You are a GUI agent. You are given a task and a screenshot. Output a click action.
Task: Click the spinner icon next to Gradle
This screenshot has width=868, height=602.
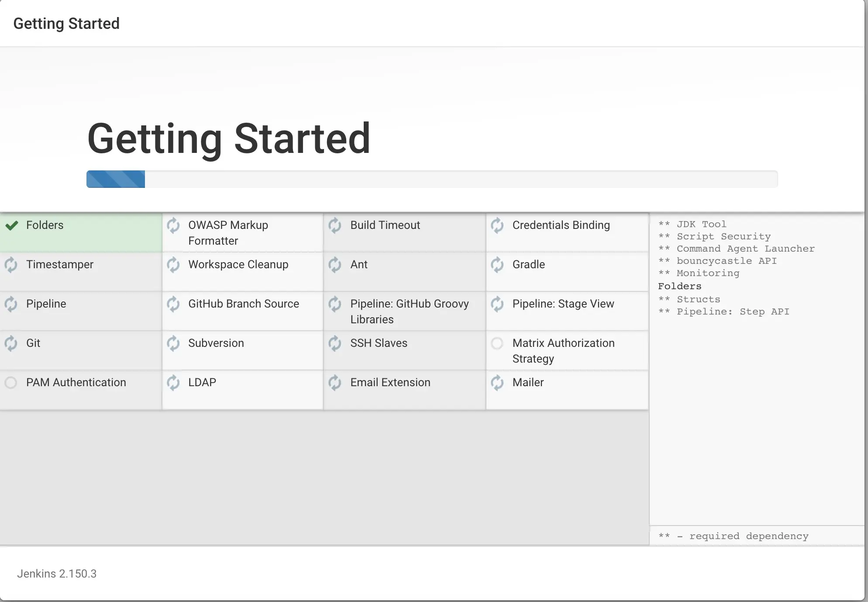coord(497,265)
